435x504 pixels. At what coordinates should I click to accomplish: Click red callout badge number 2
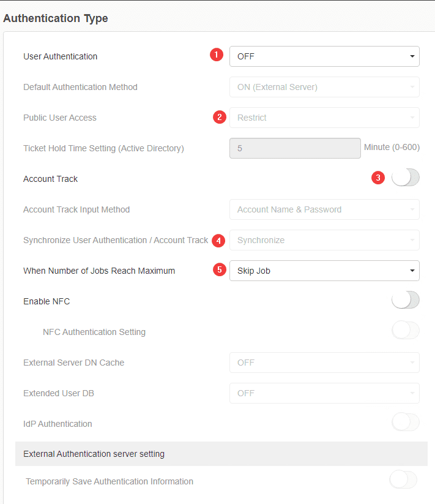point(220,117)
